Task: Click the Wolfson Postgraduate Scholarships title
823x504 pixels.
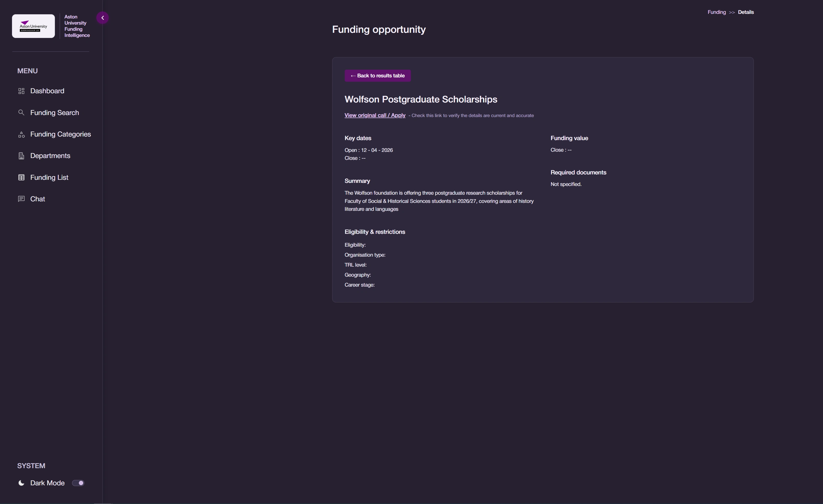Action: (421, 99)
